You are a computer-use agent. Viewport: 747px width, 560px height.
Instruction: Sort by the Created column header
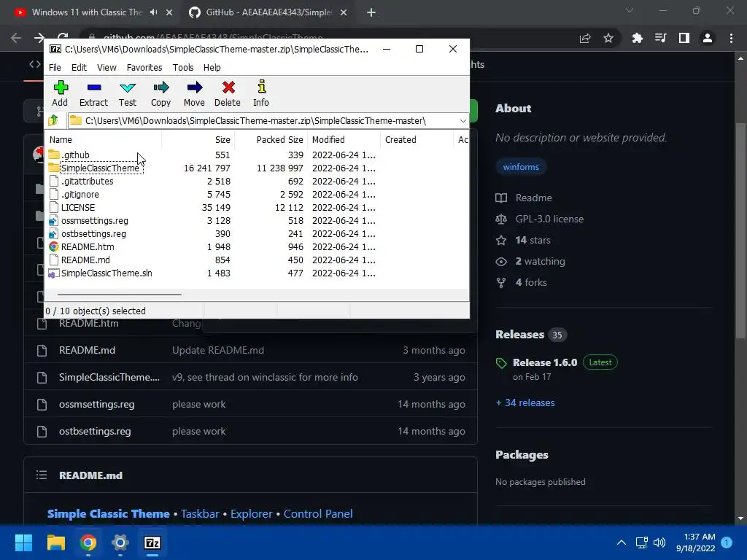[x=417, y=139]
